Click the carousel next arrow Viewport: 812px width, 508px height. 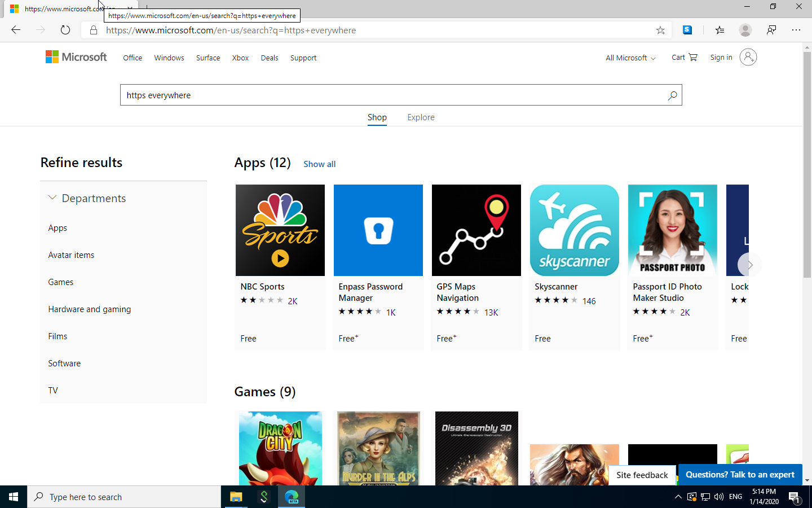(x=750, y=264)
